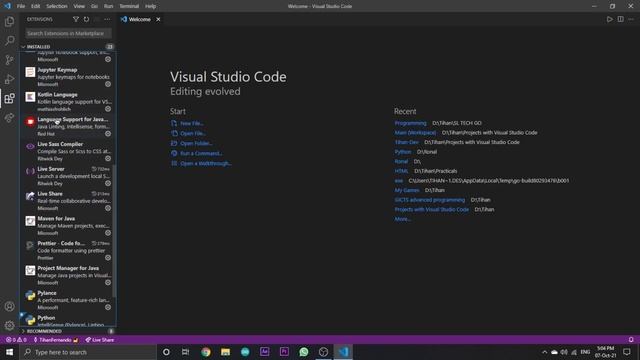
Task: Open File Explorer from the taskbar
Action: point(225,352)
